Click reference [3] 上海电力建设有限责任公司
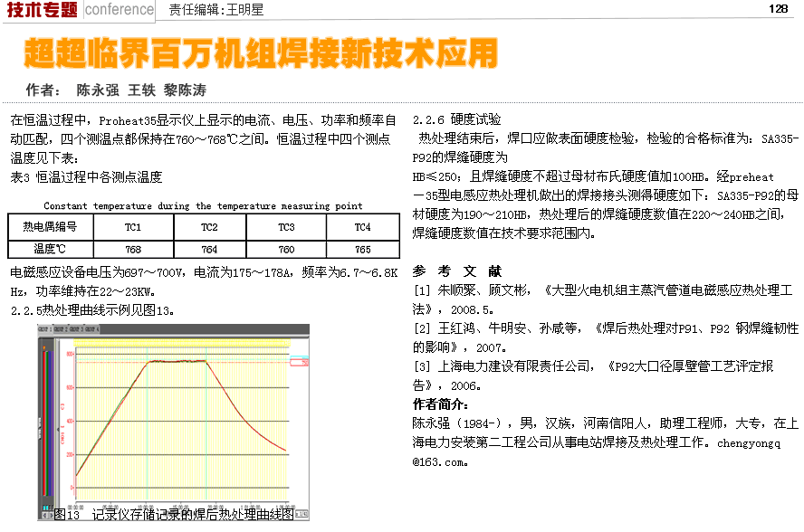The width and height of the screenshot is (804, 532). (593, 375)
